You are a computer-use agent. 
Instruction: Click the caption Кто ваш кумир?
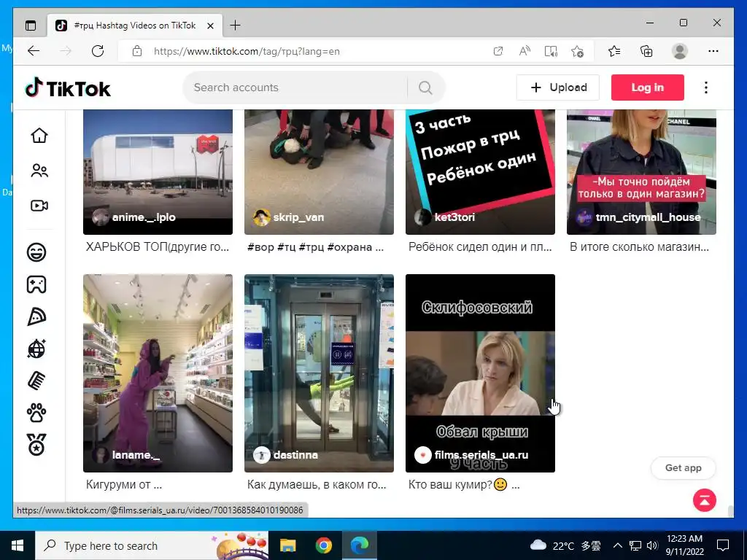(x=464, y=485)
